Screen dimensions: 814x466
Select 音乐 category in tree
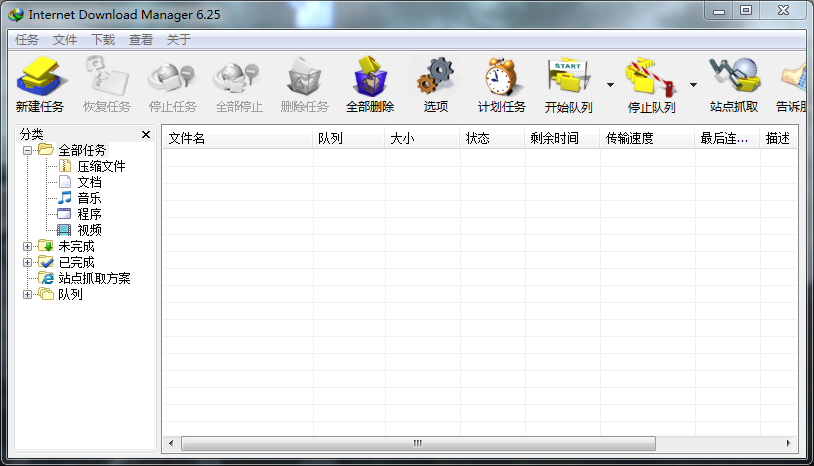click(x=89, y=198)
